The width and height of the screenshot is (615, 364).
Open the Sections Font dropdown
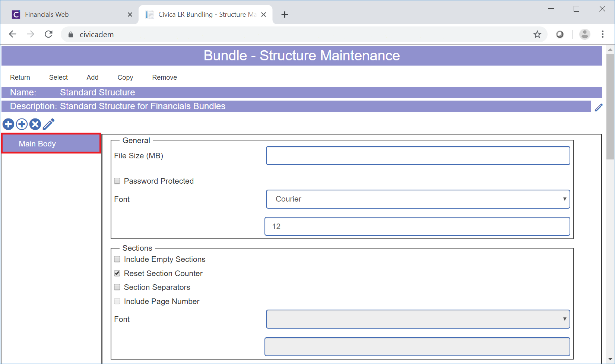coord(418,319)
